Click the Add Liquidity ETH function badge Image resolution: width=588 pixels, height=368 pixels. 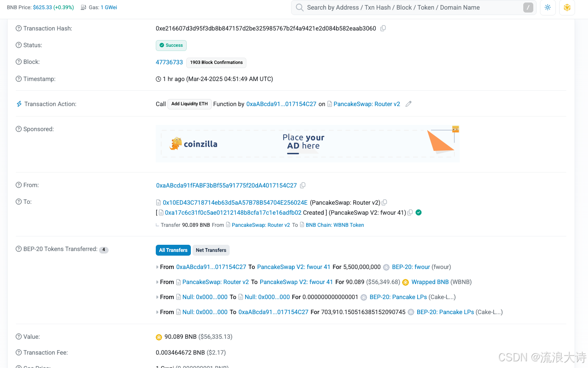[190, 104]
